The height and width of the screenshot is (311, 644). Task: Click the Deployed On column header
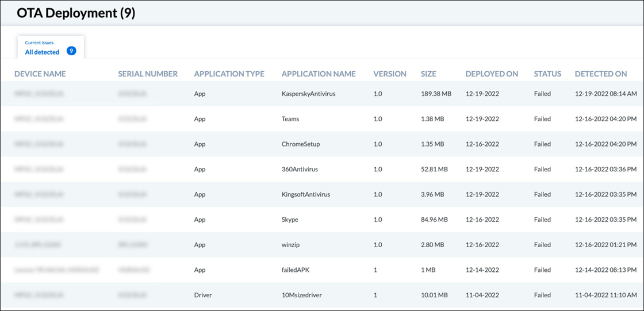[x=492, y=74]
